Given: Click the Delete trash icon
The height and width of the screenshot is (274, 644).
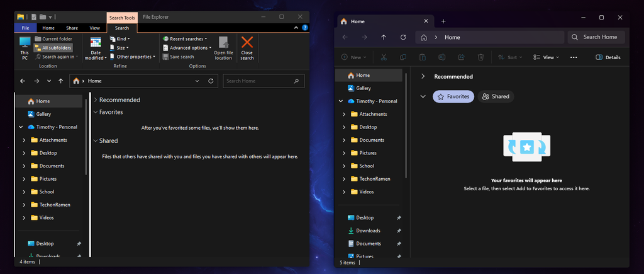Looking at the screenshot, I should pyautogui.click(x=481, y=57).
